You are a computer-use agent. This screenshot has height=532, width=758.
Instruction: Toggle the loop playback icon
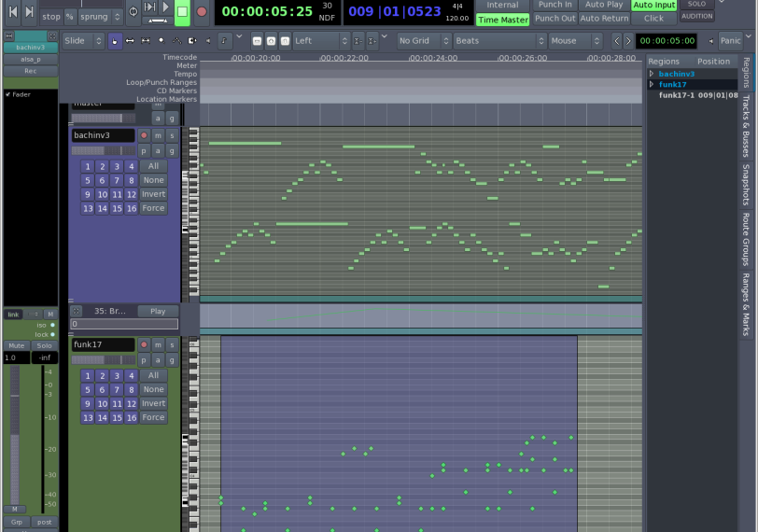click(x=133, y=12)
